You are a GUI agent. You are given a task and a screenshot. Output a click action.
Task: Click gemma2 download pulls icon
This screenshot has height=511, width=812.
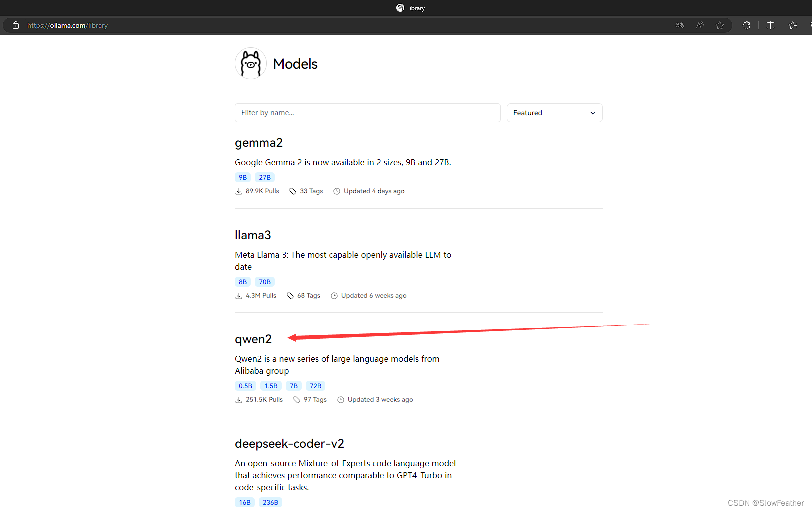pos(239,191)
